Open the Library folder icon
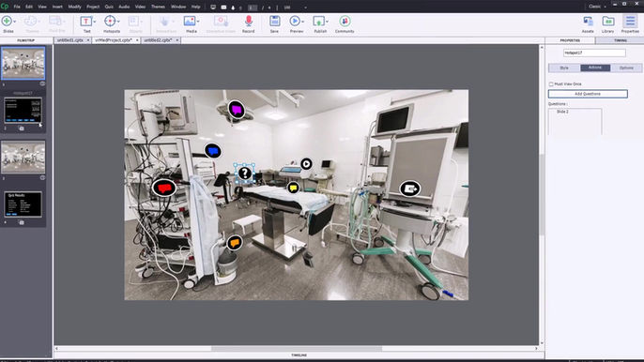This screenshot has width=644, height=362. coord(608,21)
